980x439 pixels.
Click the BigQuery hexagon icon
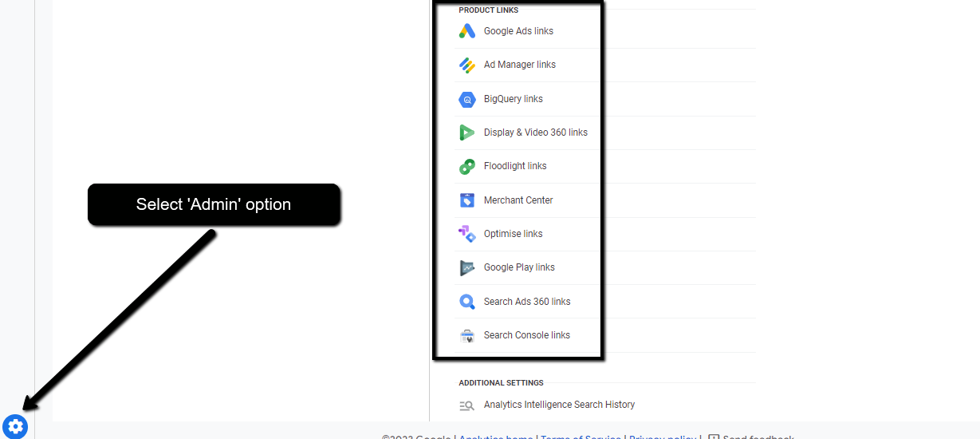coord(467,99)
